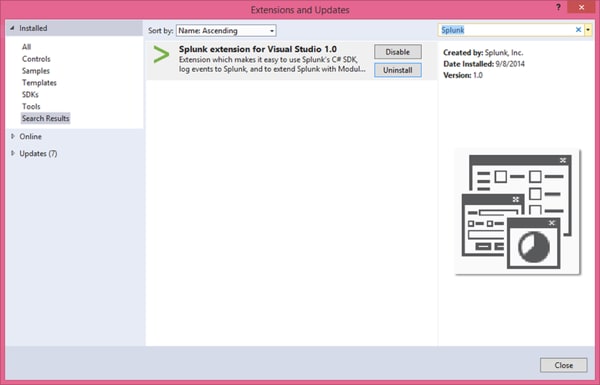Viewport: 600px width, 385px height.
Task: Close the dialog using the Close button
Action: coord(563,365)
